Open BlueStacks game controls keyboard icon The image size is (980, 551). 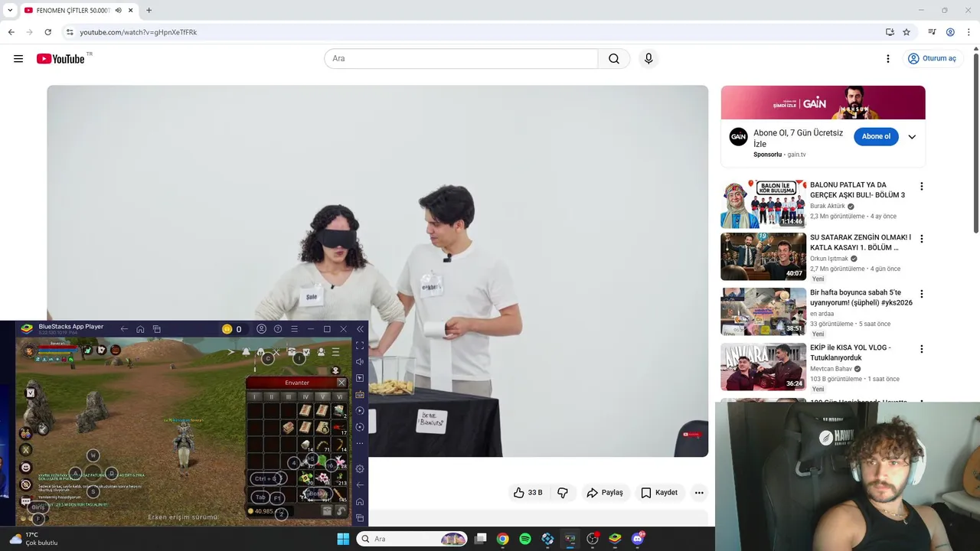[x=360, y=395]
